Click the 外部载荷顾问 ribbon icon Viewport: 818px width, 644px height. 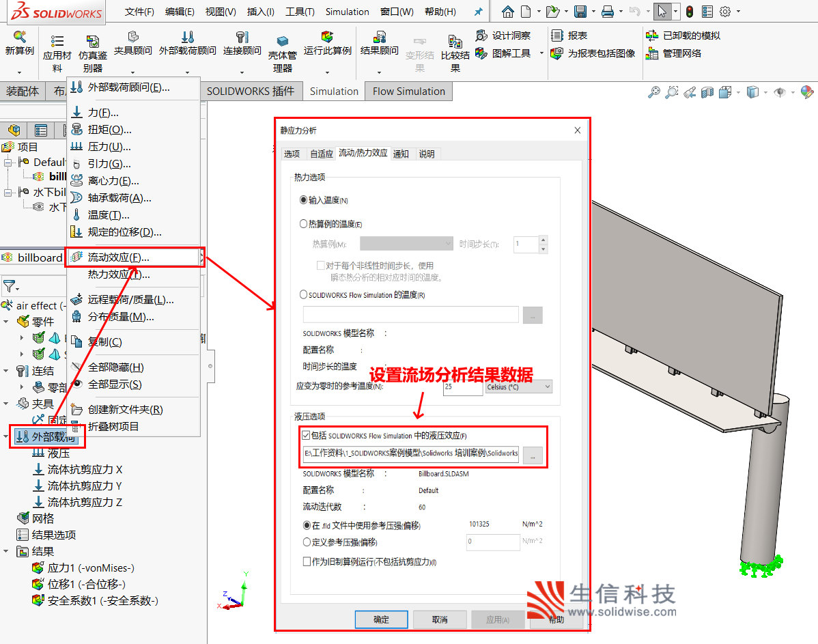188,36
